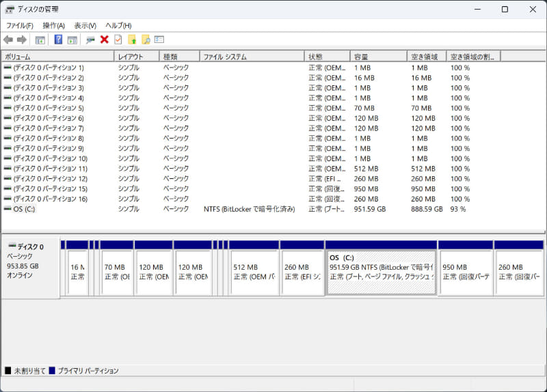Maximize the Disk Management window
The height and width of the screenshot is (392, 547).
point(505,10)
